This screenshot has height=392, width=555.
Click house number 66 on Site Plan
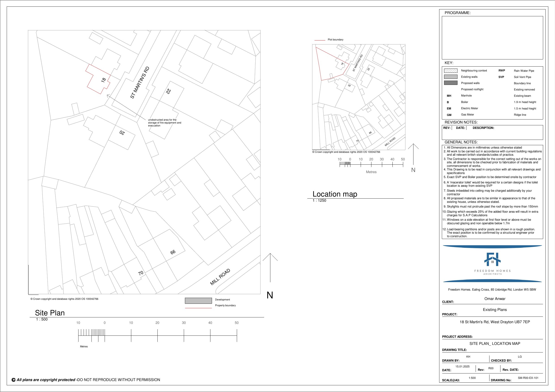click(x=173, y=252)
